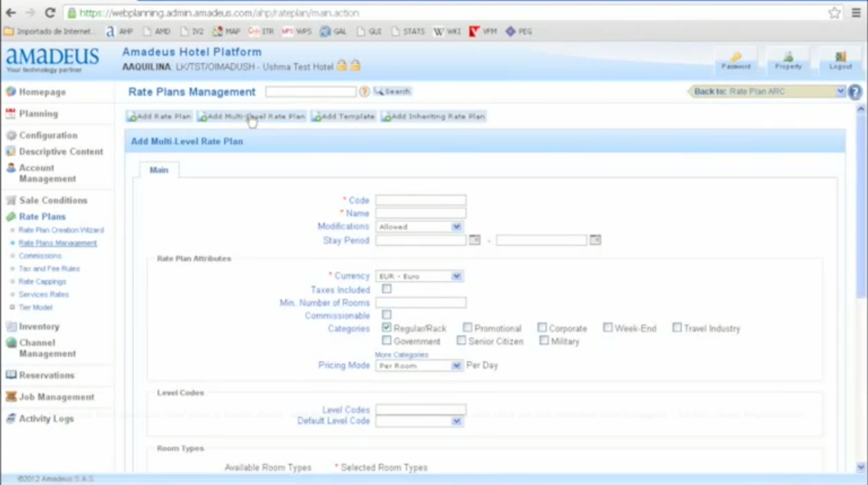Open the Default Level Code dropdown
This screenshot has width=868, height=485.
pos(419,421)
